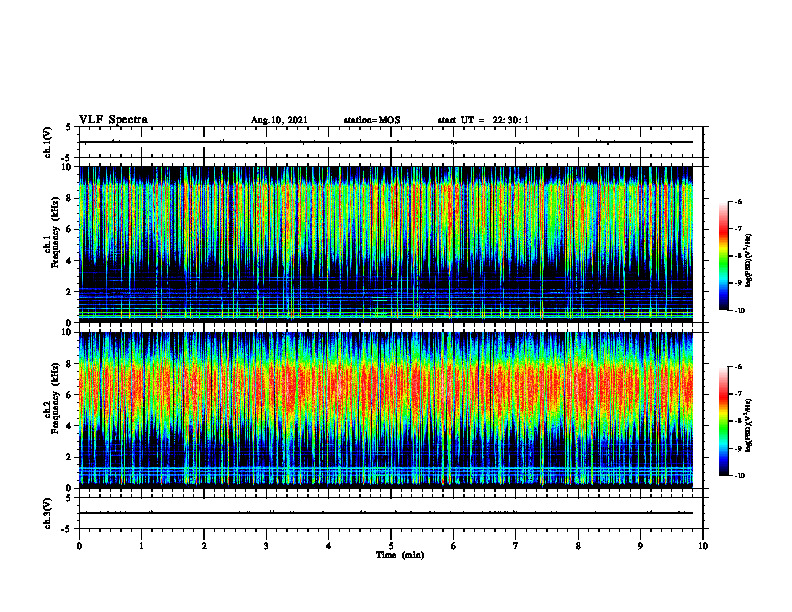Click the ch.1 spectrogram color scale bar

coord(723,256)
